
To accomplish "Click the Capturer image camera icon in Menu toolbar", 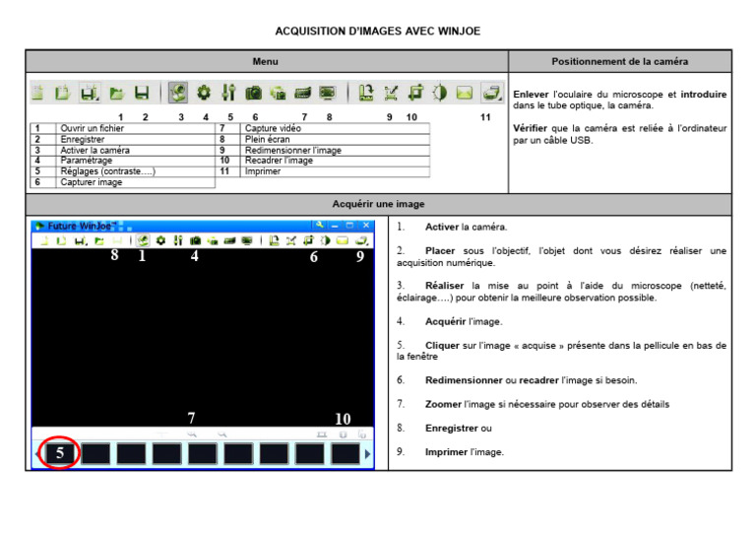I will (254, 93).
